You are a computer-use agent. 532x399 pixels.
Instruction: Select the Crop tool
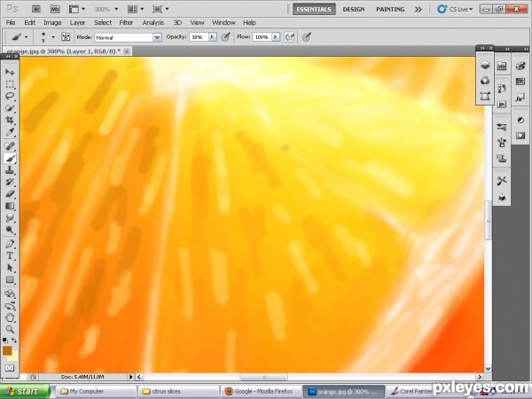[10, 120]
